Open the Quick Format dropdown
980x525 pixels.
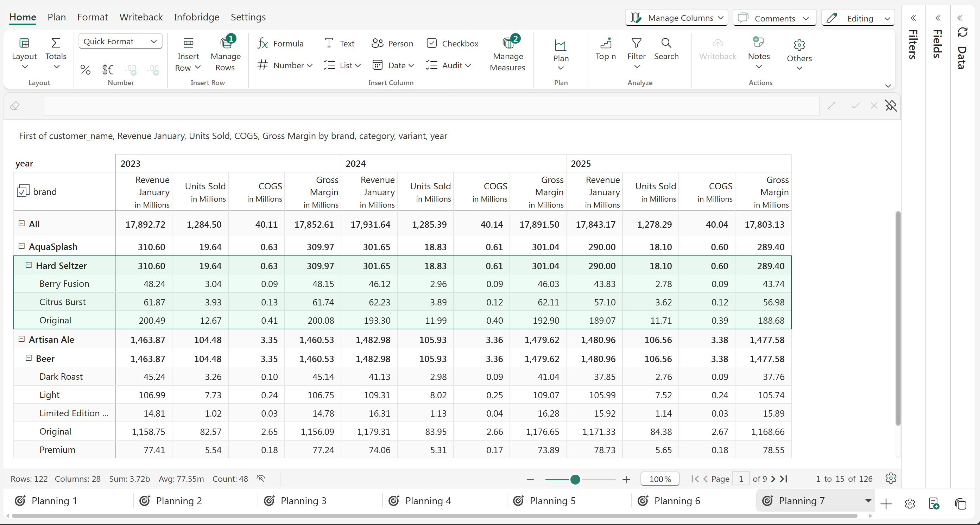120,41
